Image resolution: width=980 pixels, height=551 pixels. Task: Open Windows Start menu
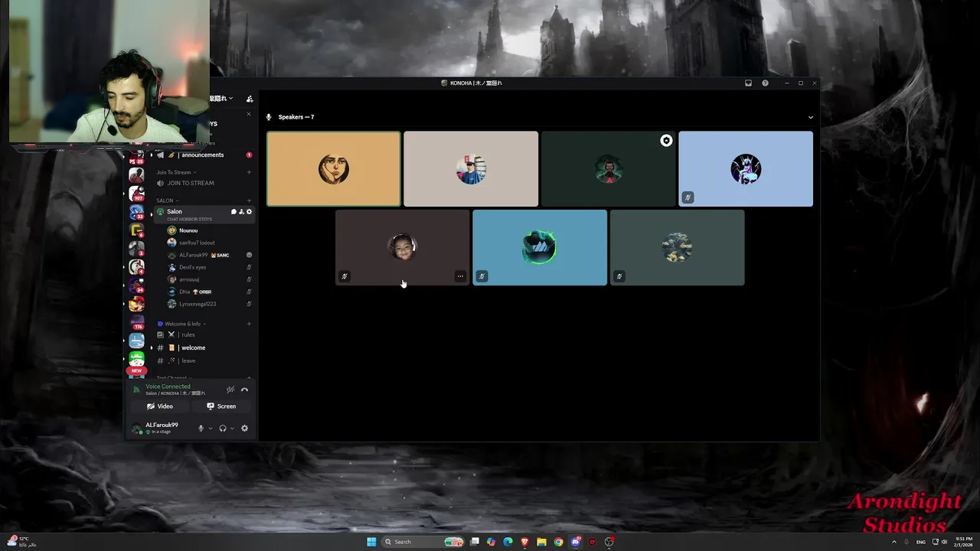tap(371, 542)
